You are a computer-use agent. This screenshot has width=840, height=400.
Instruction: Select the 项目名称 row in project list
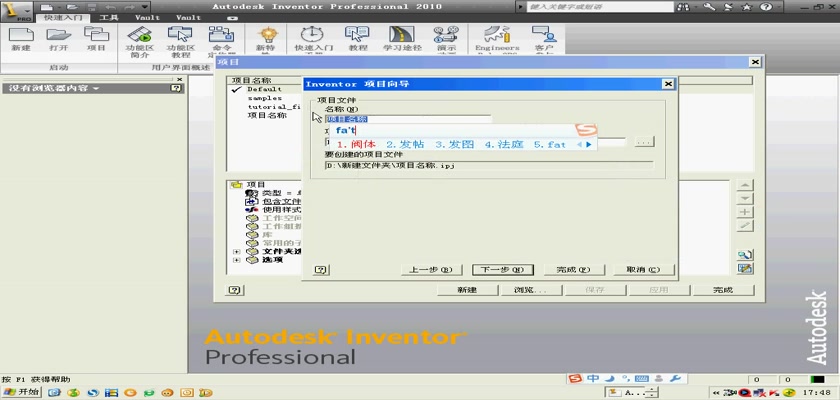[x=266, y=115]
